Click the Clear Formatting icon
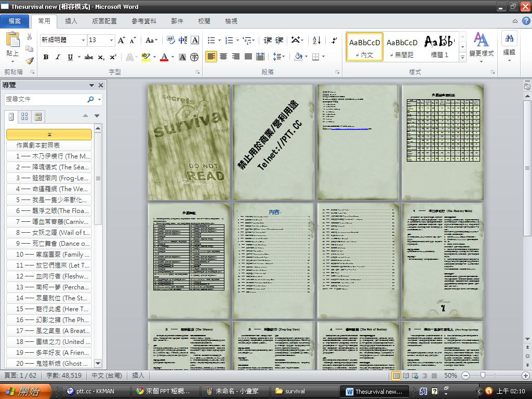 point(170,41)
